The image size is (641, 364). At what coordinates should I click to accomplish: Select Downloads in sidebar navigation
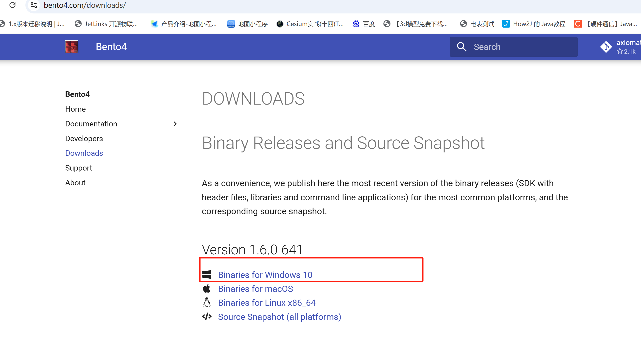84,153
